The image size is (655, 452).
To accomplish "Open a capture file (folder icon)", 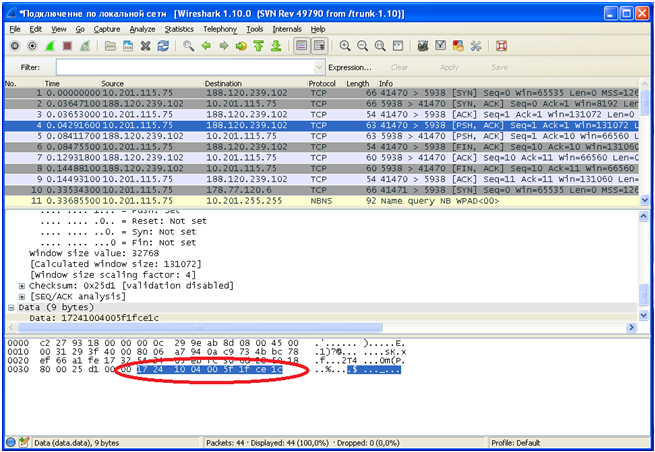I will point(110,46).
